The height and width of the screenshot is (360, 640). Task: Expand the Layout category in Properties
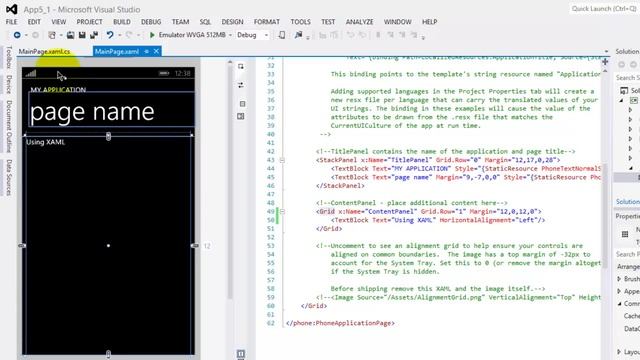pyautogui.click(x=619, y=351)
